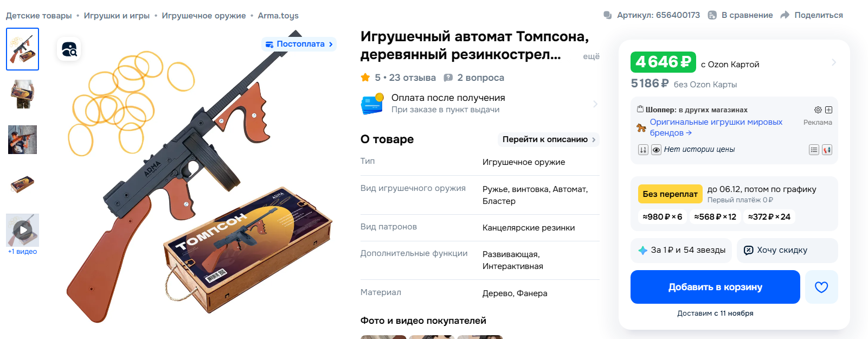The image size is (868, 339).
Task: Select the ≈568 ₽ × 12 installment option
Action: (x=715, y=216)
